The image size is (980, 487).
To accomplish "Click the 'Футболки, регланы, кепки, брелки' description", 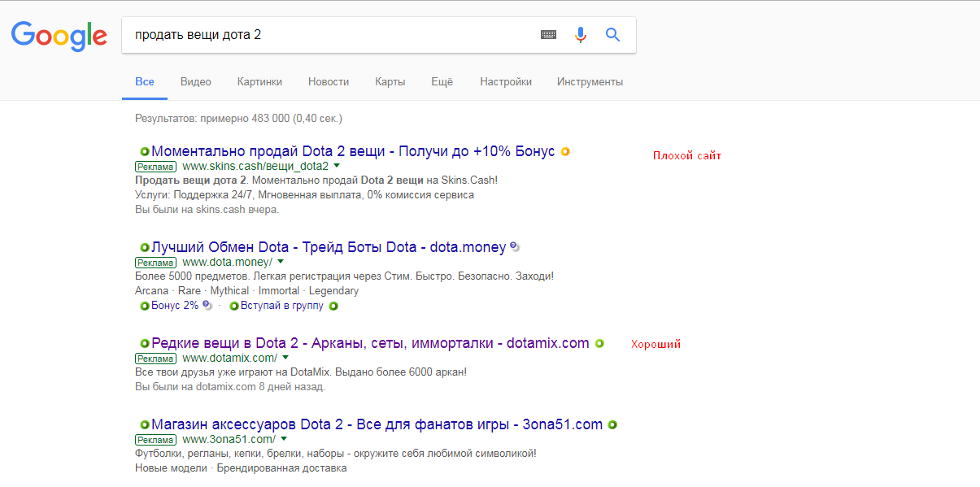I will tap(335, 454).
